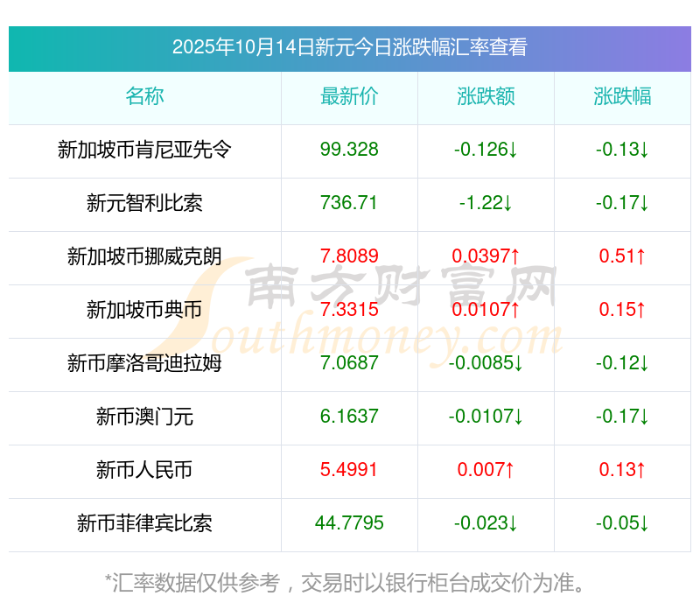Select the 新币菲律宾比索 row name
700x610 pixels.
click(144, 523)
